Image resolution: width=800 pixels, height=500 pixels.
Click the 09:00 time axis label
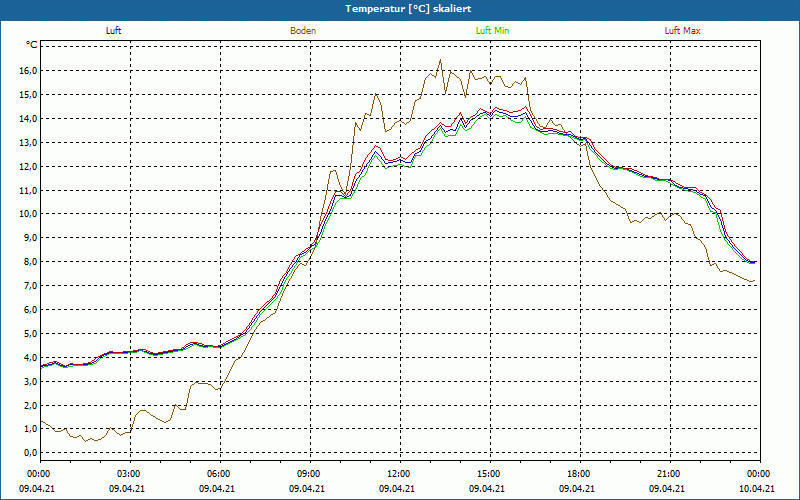pos(307,474)
